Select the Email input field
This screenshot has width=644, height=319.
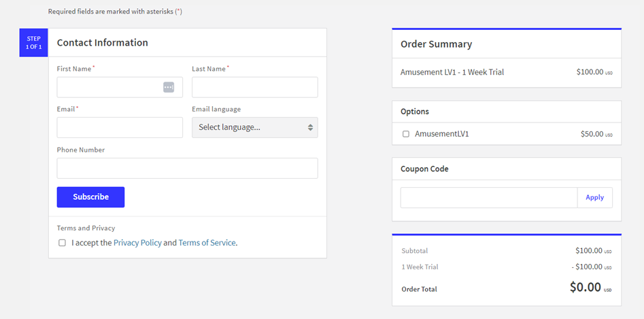coord(120,127)
